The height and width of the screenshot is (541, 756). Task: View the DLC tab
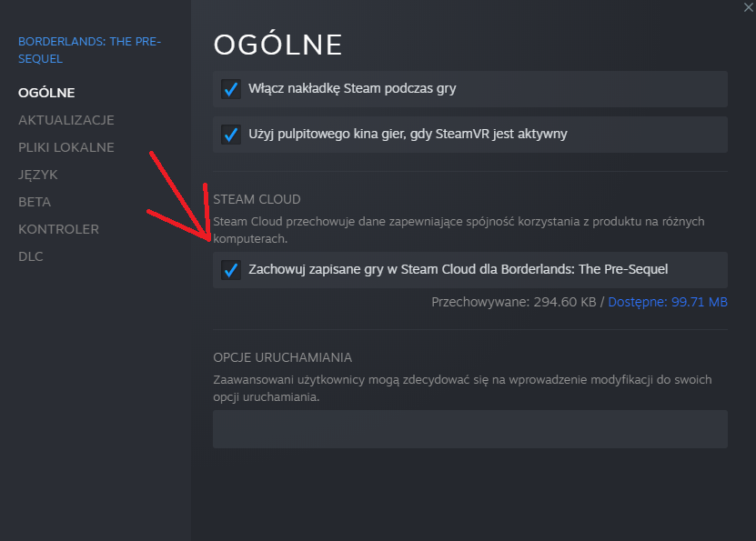click(31, 256)
